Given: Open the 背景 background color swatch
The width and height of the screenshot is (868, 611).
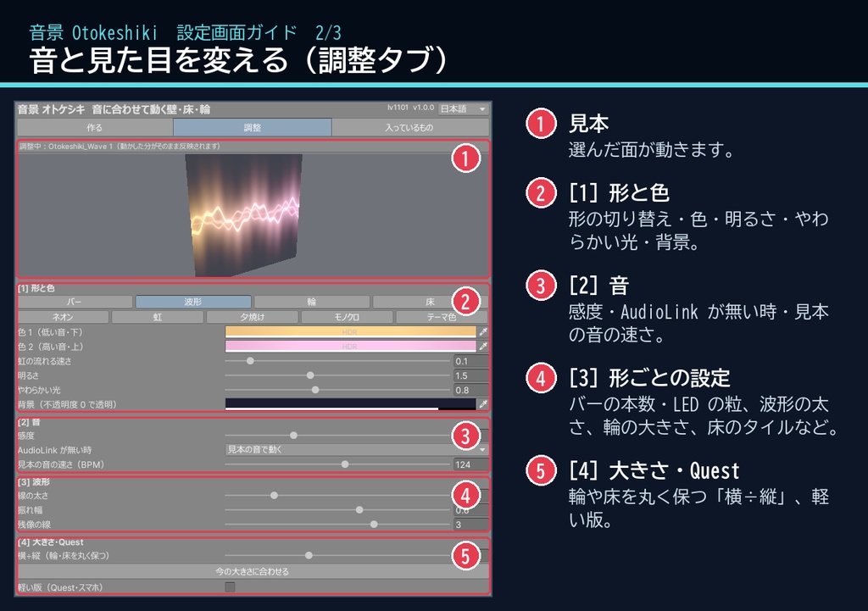Looking at the screenshot, I should click(x=350, y=404).
